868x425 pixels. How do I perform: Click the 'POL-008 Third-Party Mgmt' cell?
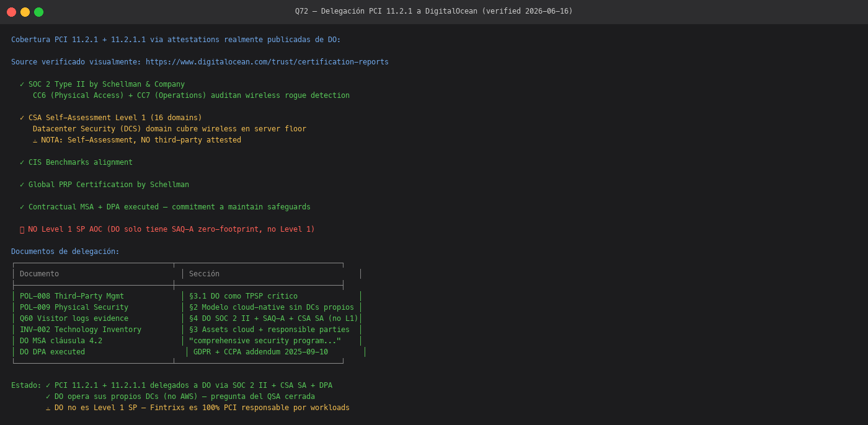pyautogui.click(x=72, y=296)
